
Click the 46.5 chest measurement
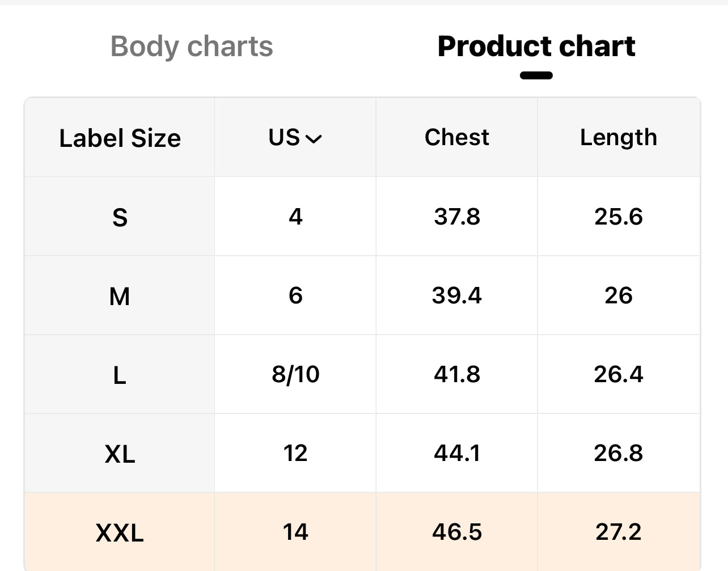coord(456,532)
